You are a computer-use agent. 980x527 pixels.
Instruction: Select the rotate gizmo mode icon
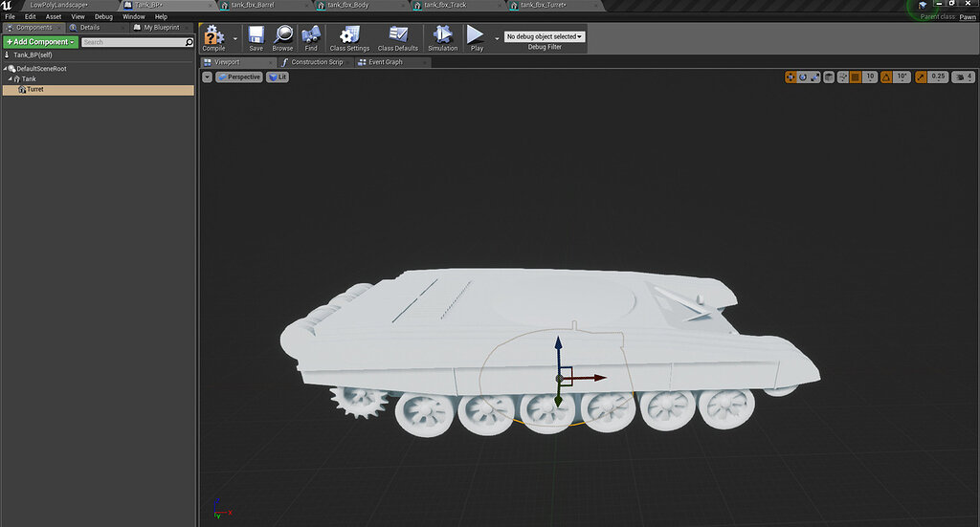tap(803, 77)
